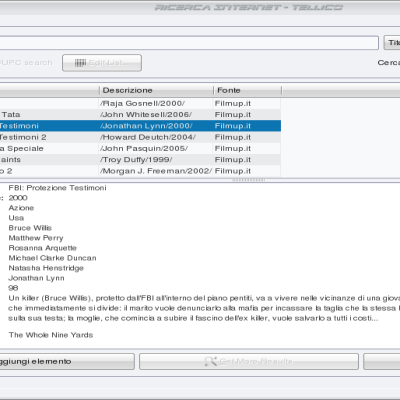400x400 pixels.
Task: Click the 'Bruce Willis' cast entry
Action: tap(30, 228)
